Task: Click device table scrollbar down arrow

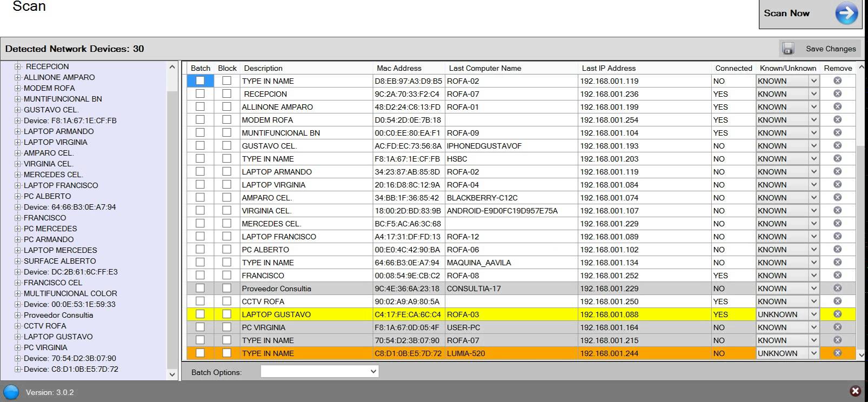Action: coord(862,355)
